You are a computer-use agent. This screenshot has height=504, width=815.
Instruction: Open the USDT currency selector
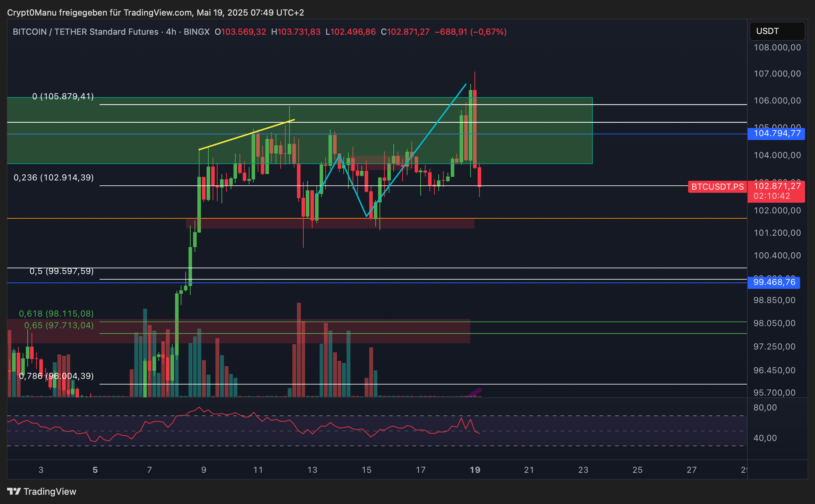(777, 31)
